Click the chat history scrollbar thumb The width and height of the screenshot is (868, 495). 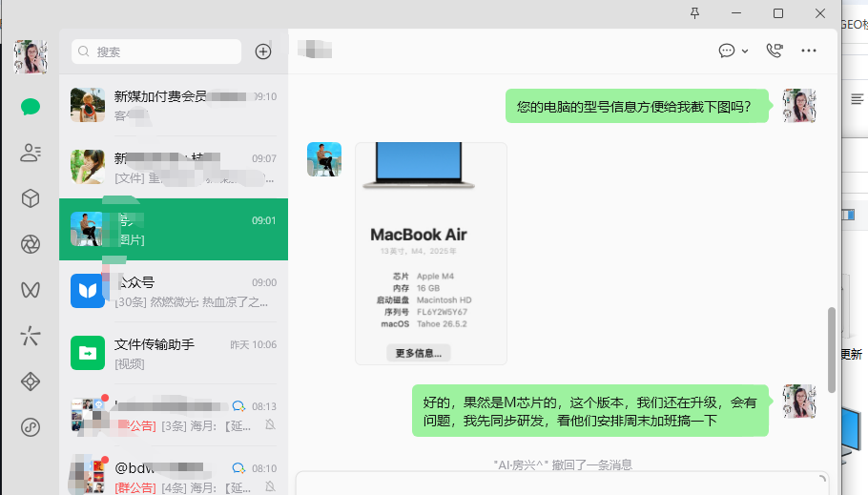point(832,350)
